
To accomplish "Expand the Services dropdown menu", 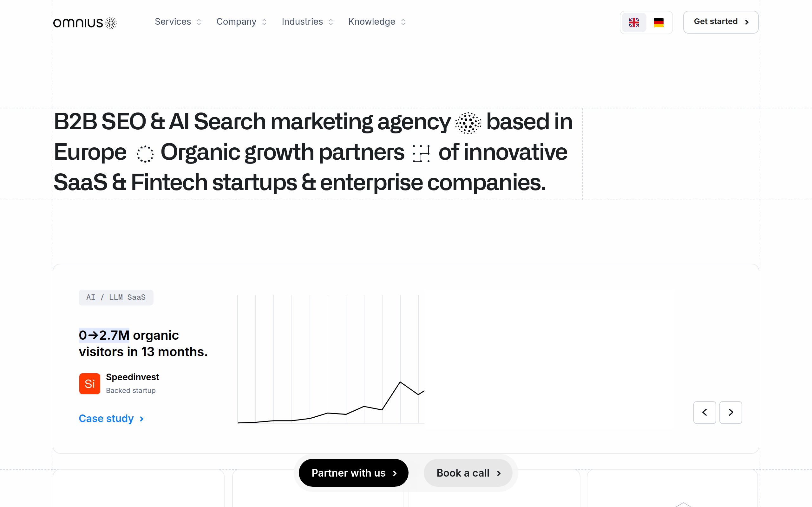I will tap(178, 22).
